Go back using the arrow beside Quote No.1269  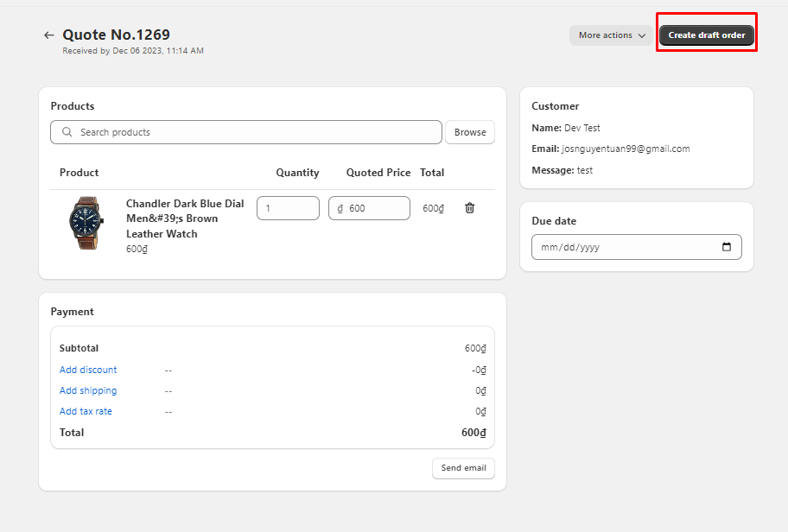[x=48, y=35]
